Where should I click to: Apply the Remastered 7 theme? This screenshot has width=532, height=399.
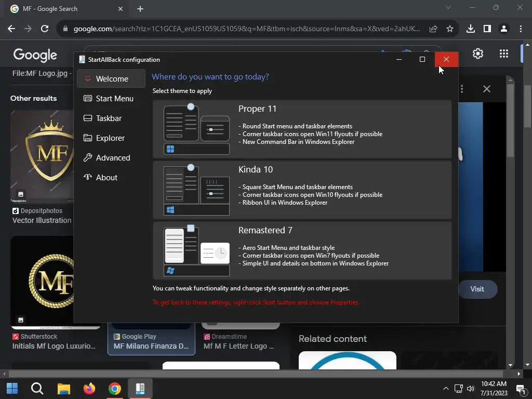click(x=302, y=251)
